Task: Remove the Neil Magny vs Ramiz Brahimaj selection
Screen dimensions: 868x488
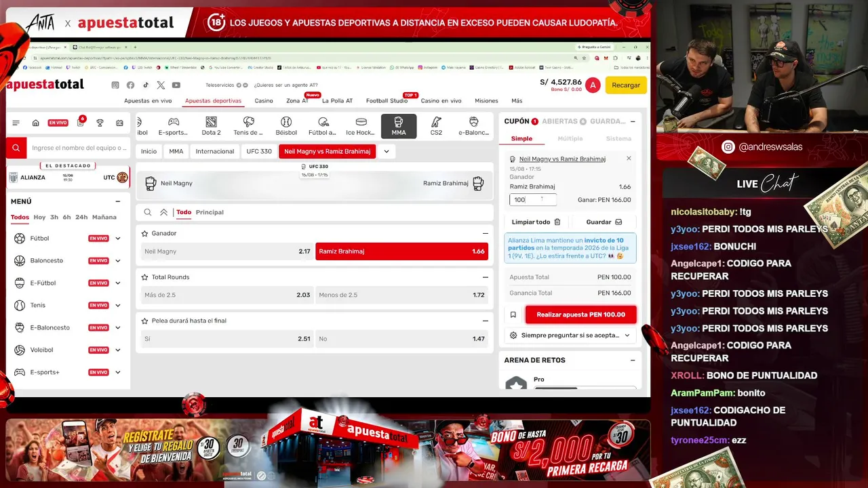Action: pos(629,159)
